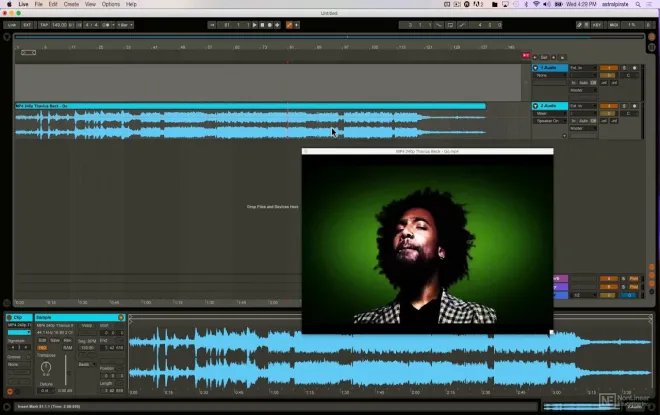Open the clip color chooser
The width and height of the screenshot is (660, 415).
[19, 333]
